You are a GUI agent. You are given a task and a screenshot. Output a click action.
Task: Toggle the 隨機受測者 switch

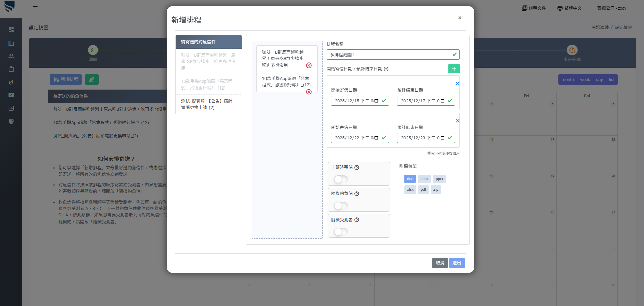click(x=341, y=232)
